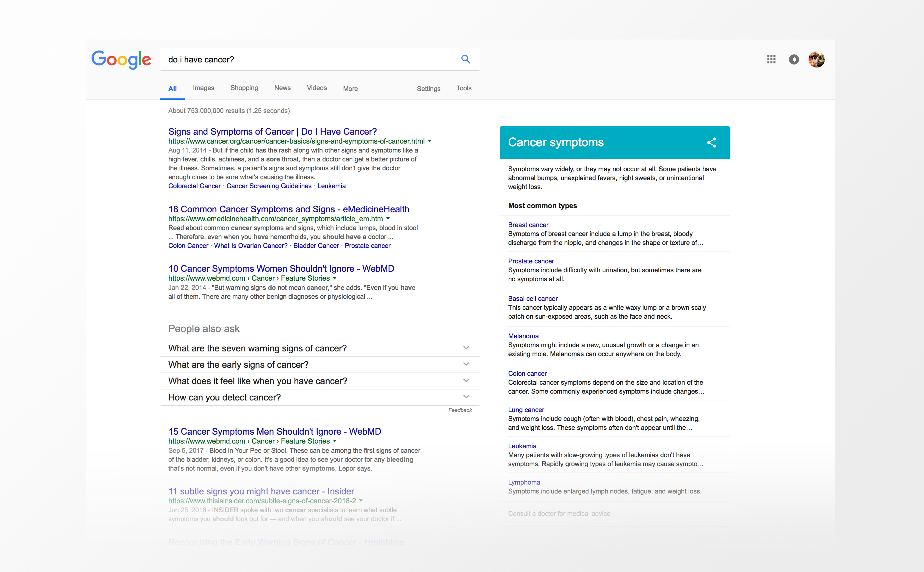Open Lung cancer in the symptoms panel
This screenshot has height=572, width=924.
pos(526,410)
